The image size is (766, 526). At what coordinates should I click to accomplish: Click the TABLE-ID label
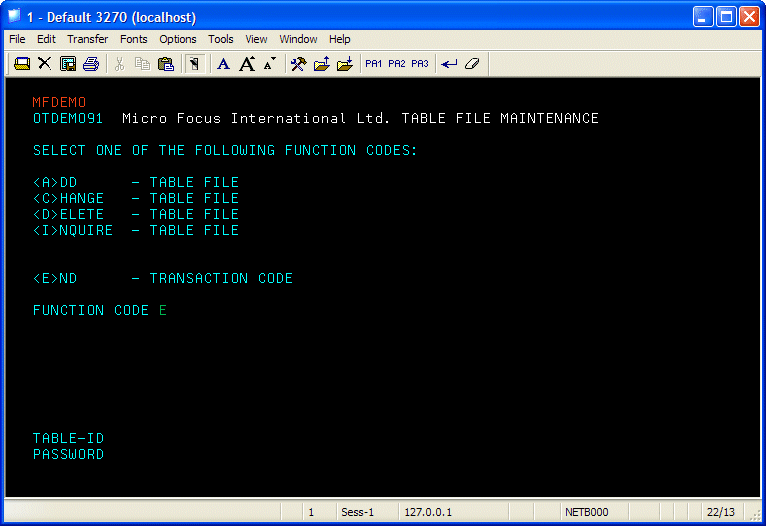click(x=68, y=438)
